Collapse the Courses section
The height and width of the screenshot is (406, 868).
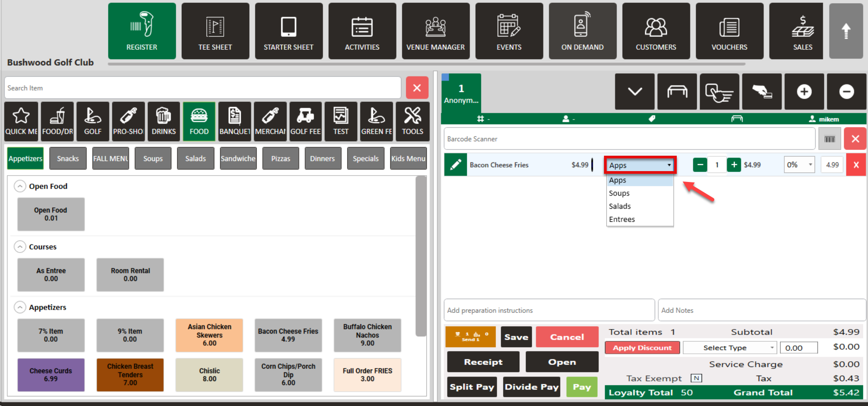click(x=20, y=247)
